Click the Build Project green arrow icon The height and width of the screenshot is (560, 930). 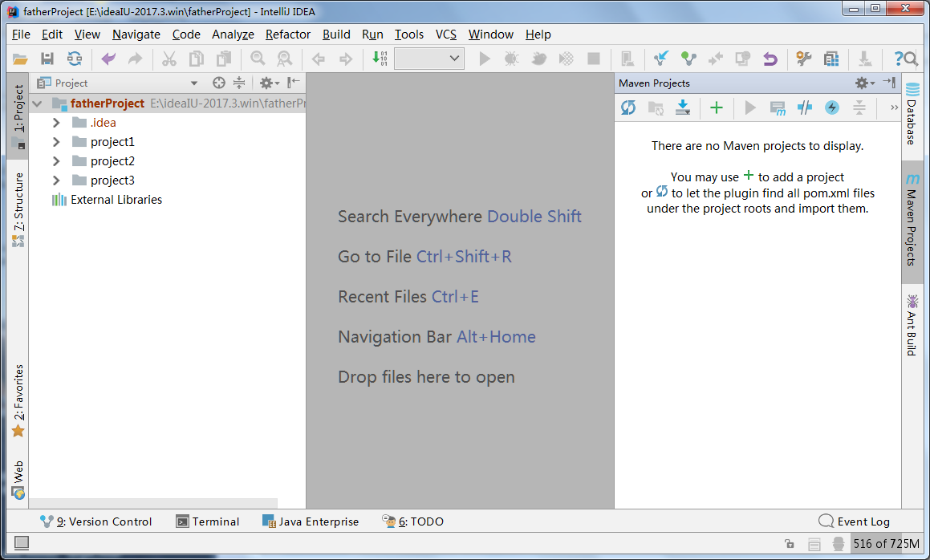[380, 59]
